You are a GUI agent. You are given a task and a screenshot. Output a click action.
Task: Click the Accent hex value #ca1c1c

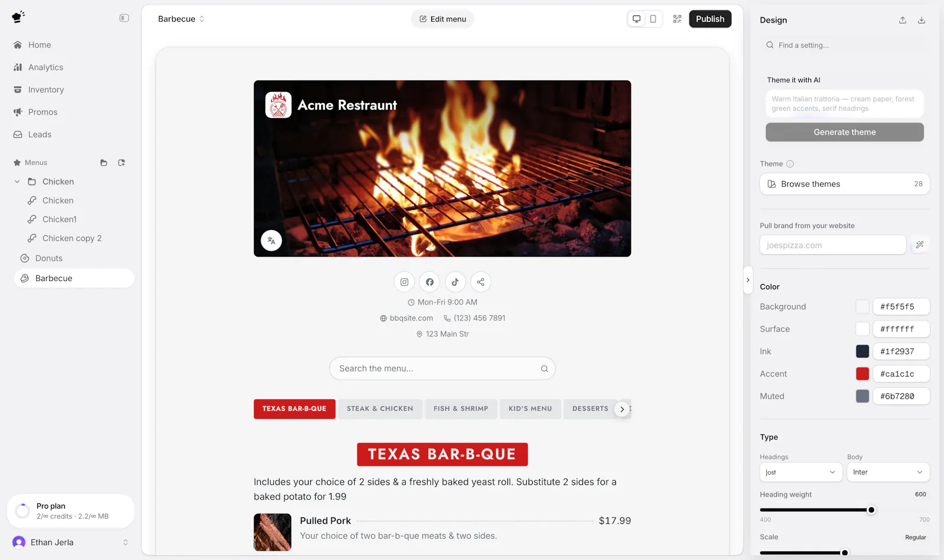tap(902, 374)
